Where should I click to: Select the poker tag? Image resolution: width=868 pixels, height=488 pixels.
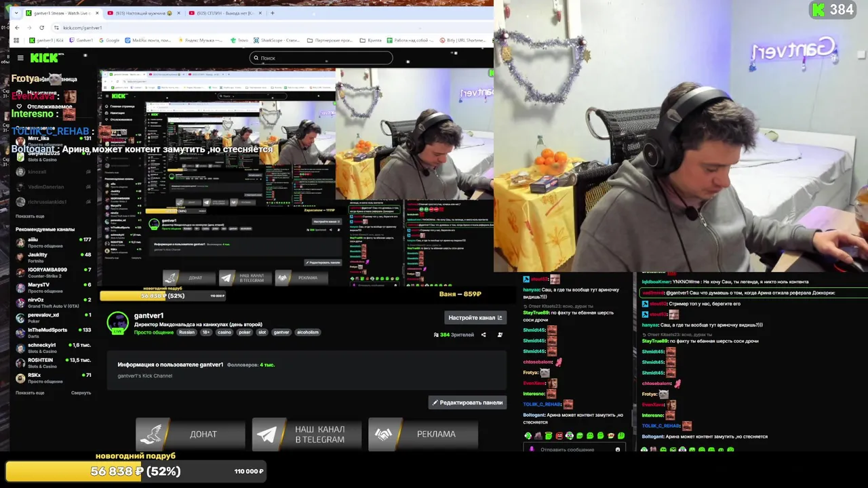(x=244, y=332)
